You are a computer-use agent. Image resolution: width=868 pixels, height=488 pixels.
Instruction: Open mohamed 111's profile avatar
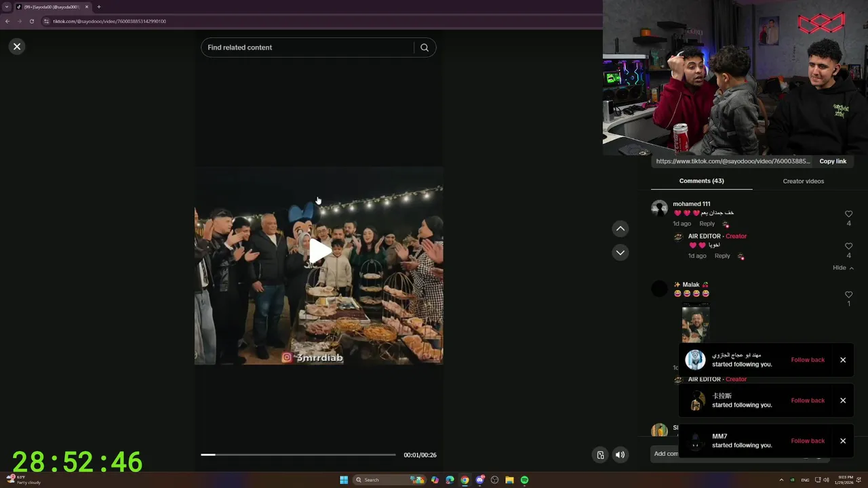point(659,208)
